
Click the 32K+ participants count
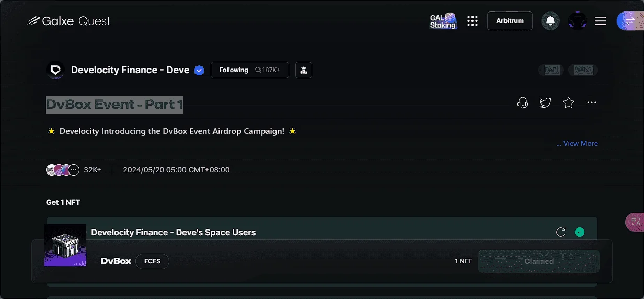pos(93,170)
